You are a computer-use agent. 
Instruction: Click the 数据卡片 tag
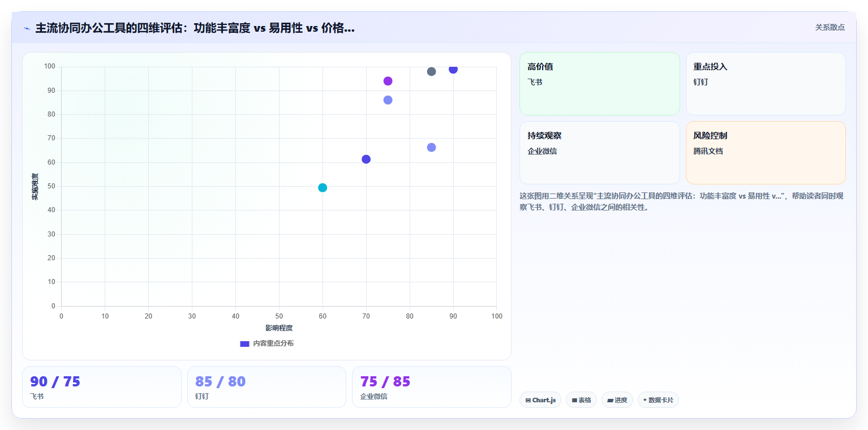point(658,400)
